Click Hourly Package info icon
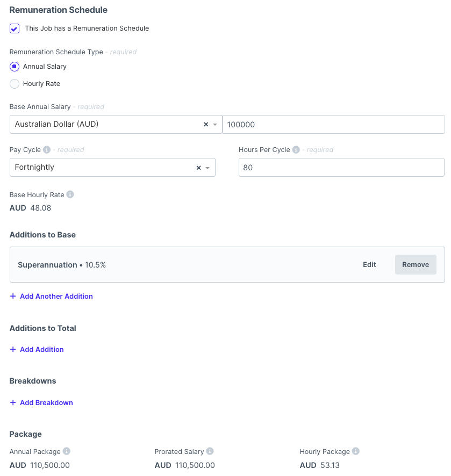This screenshot has height=476, width=451. 355,451
